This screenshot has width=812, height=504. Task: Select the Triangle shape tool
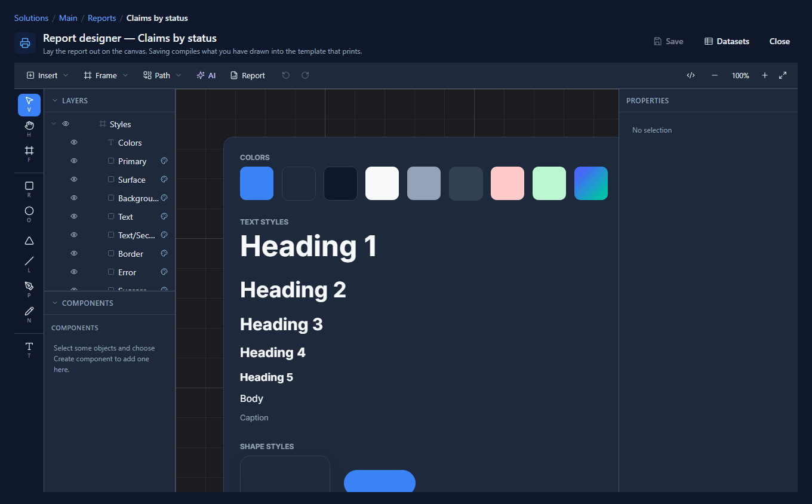pos(29,241)
